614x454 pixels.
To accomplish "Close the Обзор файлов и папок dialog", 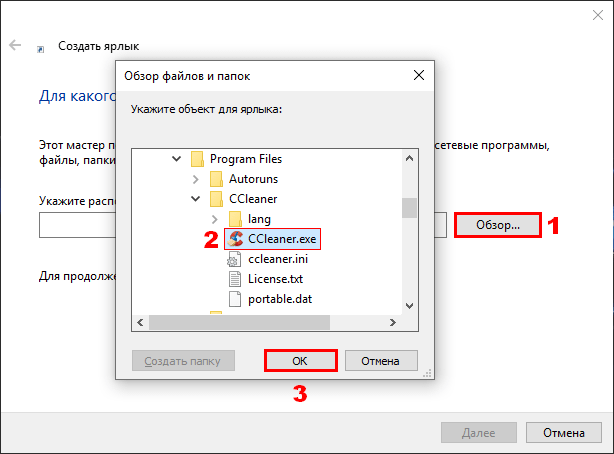I will pos(419,75).
